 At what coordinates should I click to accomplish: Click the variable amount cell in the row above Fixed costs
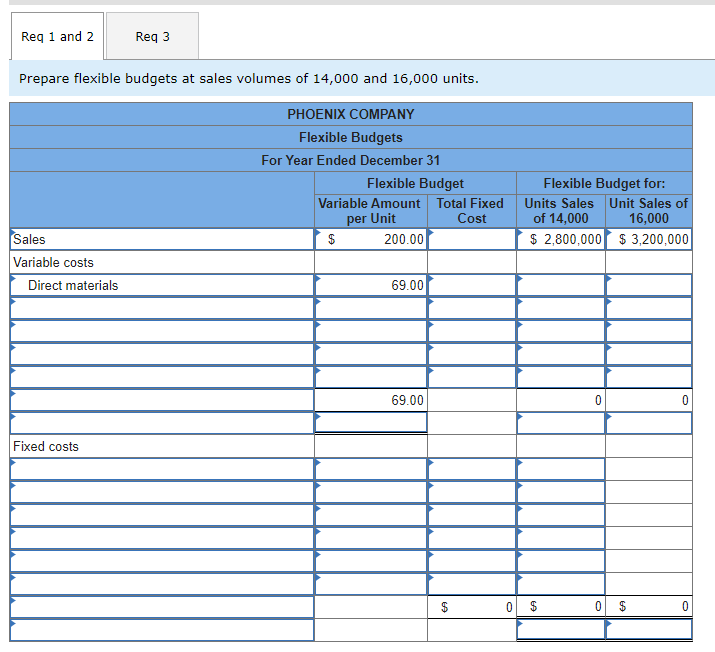tap(371, 423)
